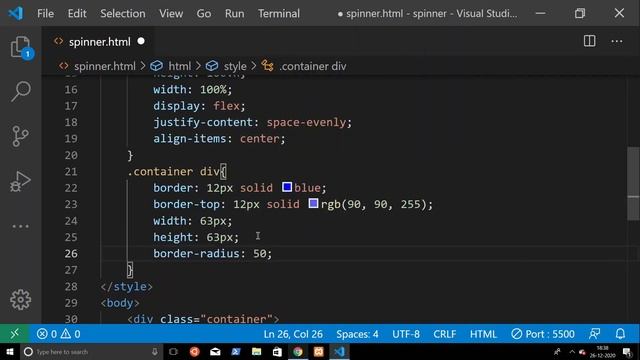Open the Edit menu
The width and height of the screenshot is (640, 360).
coord(77,13)
